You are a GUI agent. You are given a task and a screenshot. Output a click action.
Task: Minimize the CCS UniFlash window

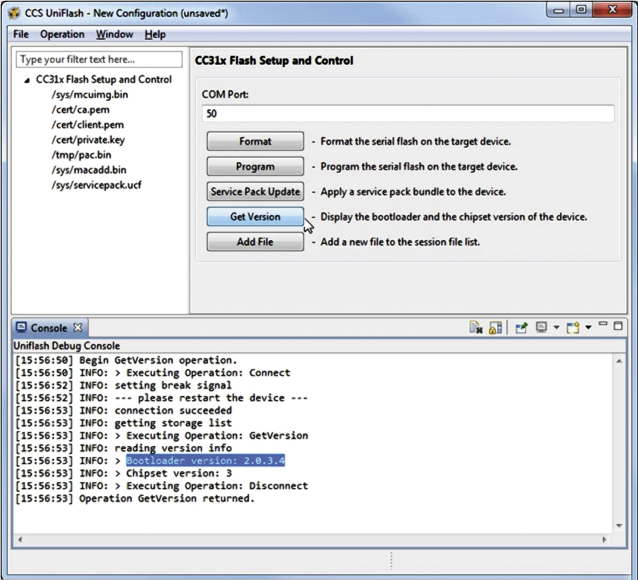[x=559, y=10]
